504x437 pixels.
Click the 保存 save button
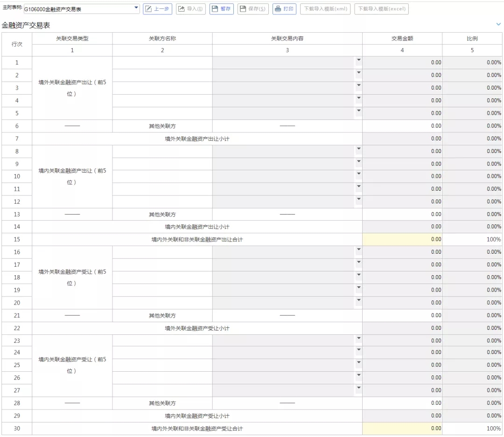tap(253, 9)
